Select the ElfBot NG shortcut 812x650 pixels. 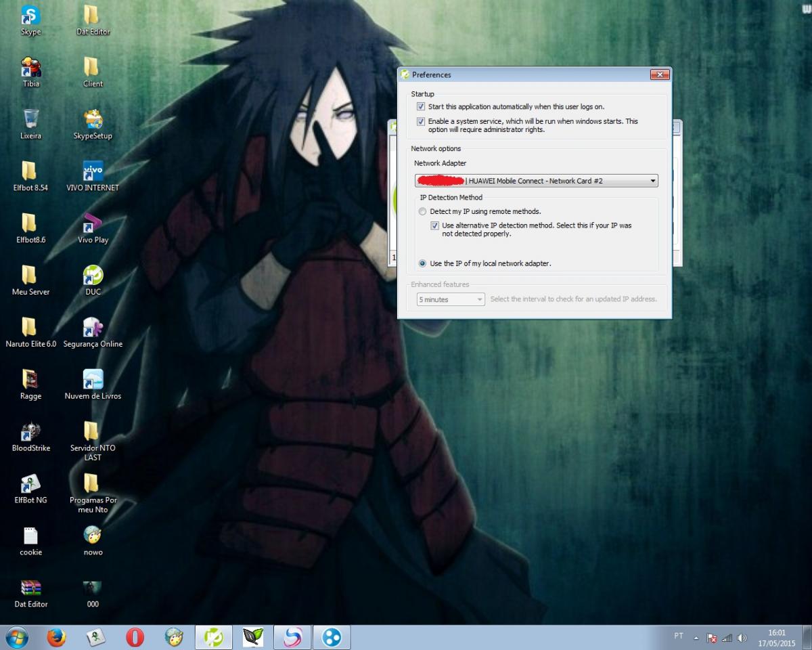click(x=30, y=490)
